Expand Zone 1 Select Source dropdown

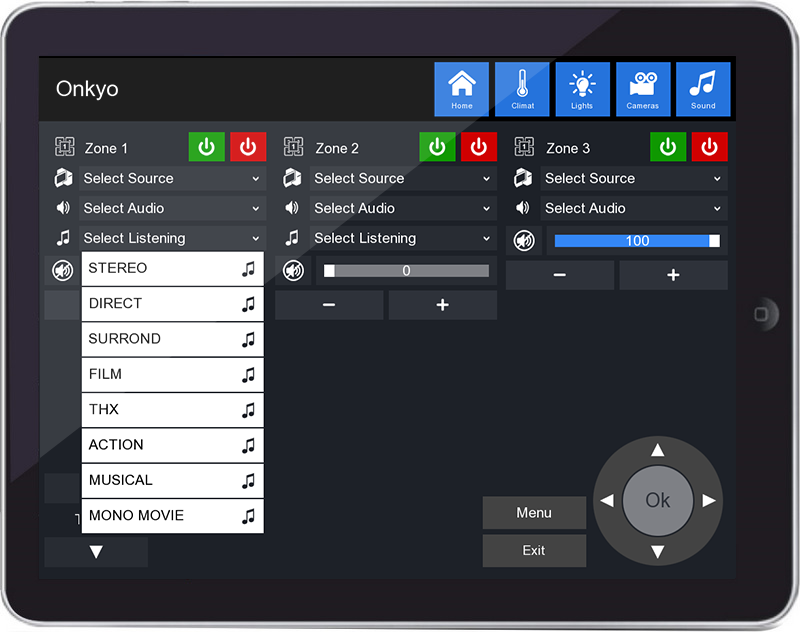(x=172, y=178)
